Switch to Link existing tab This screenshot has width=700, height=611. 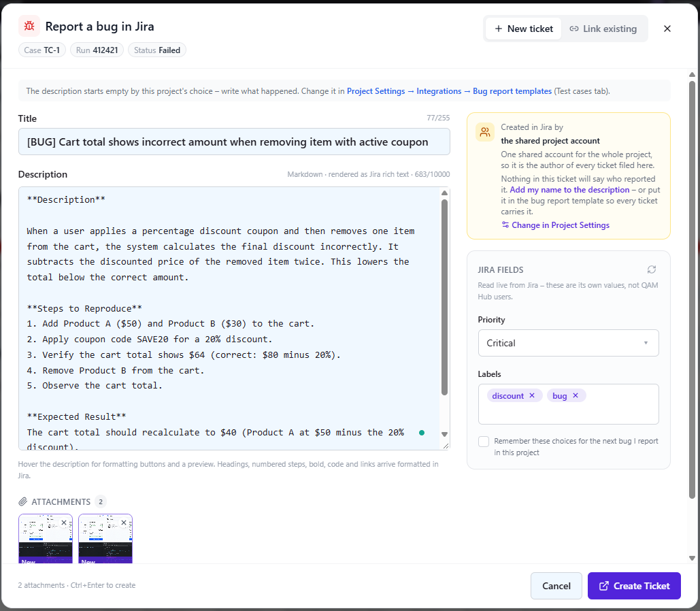pyautogui.click(x=603, y=29)
